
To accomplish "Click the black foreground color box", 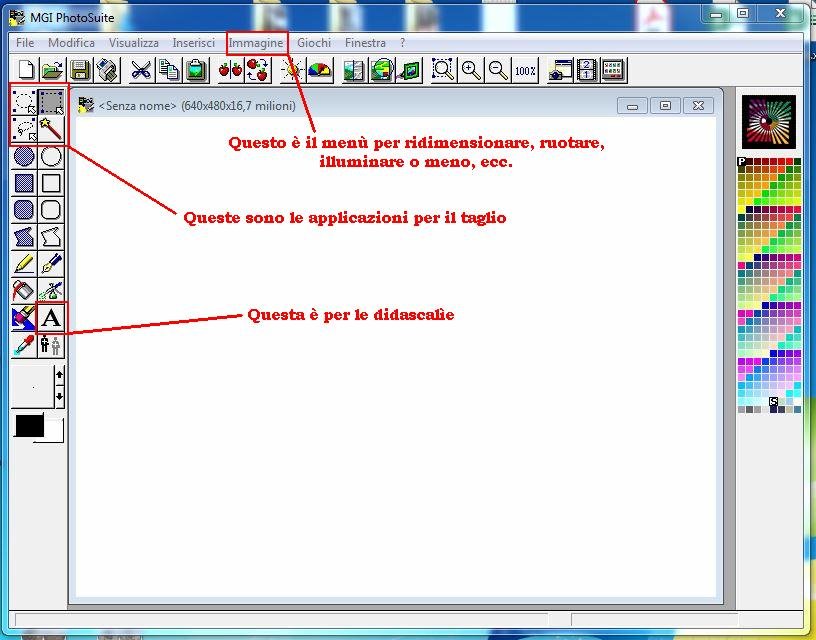I will pos(30,426).
